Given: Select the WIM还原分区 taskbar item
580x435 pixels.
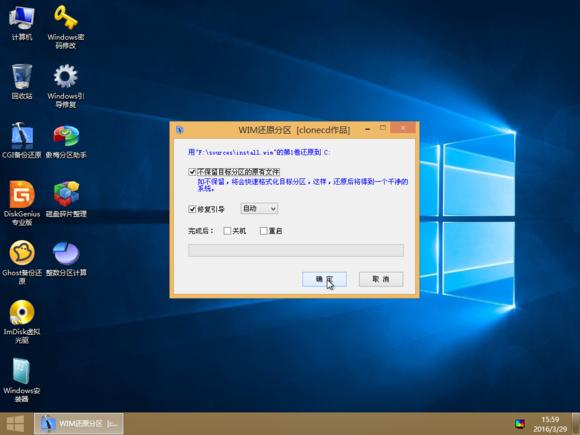Looking at the screenshot, I should 79,424.
